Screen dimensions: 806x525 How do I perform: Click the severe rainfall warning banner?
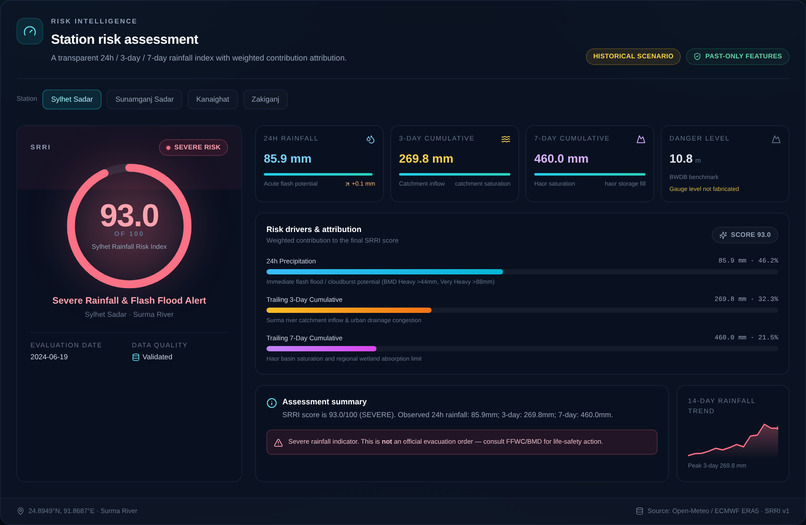click(462, 442)
